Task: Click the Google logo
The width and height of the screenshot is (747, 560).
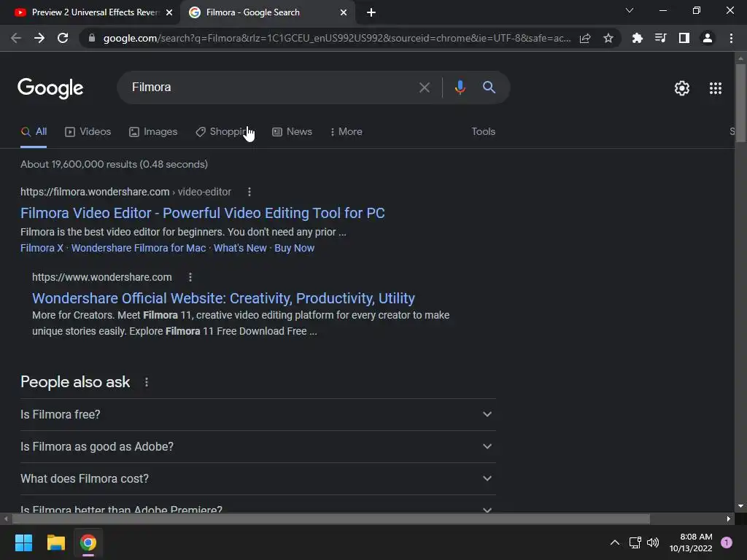Action: click(50, 88)
